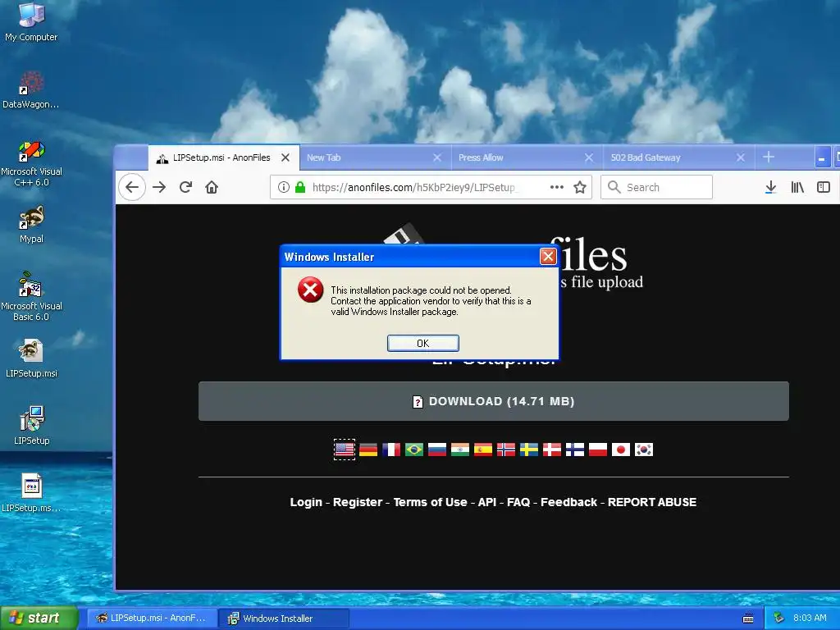The image size is (840, 630).
Task: Focus the browser Search box
Action: coord(656,187)
